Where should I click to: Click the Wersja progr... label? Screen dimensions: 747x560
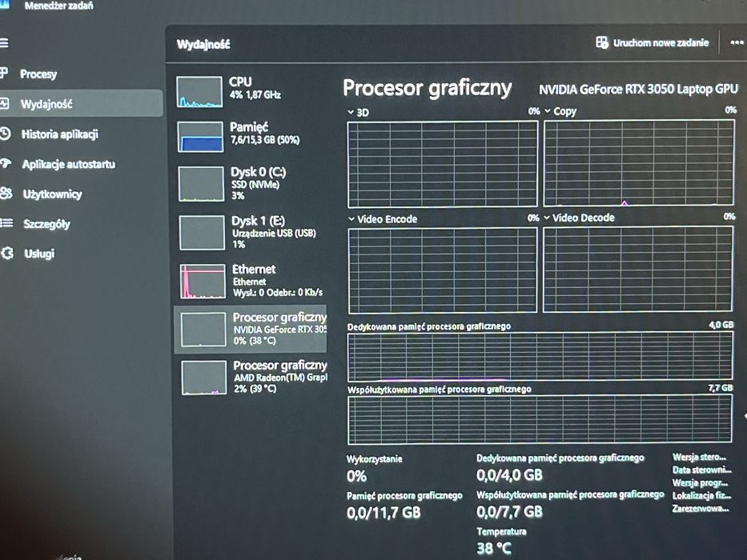700,483
